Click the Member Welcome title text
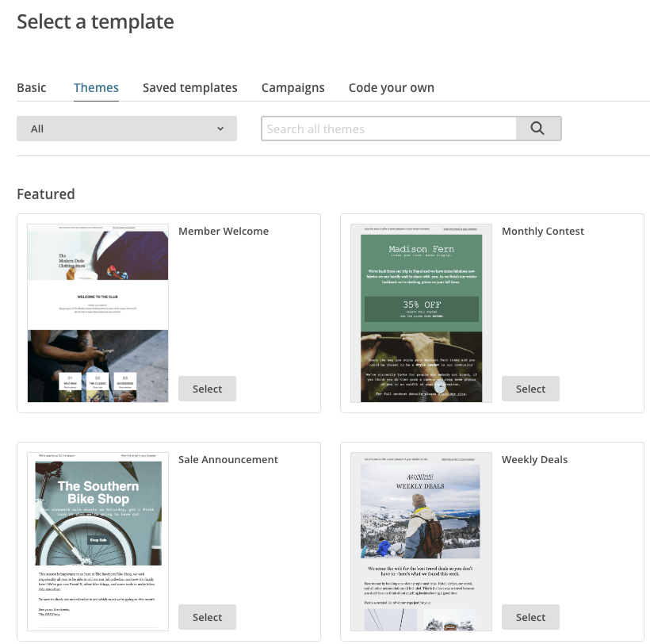Viewport: 650px width, 644px height. (224, 231)
